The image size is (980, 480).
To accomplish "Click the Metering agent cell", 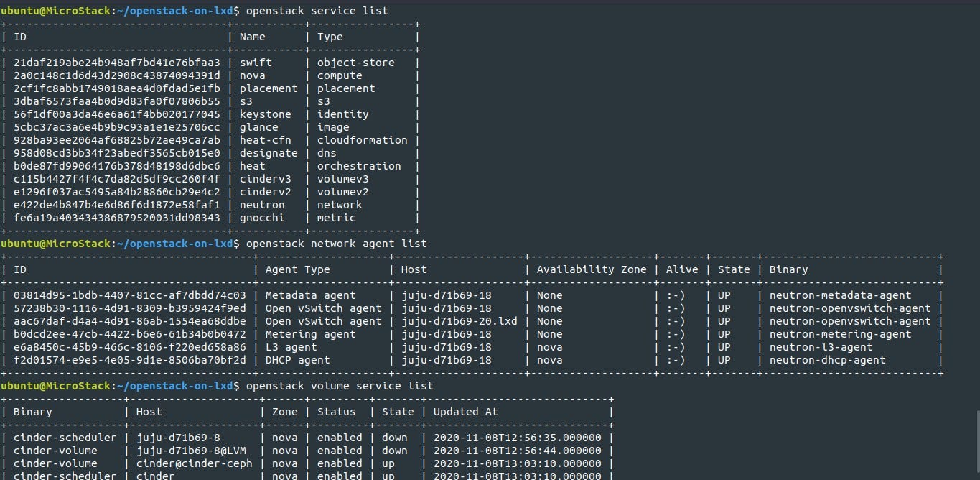I will 311,334.
